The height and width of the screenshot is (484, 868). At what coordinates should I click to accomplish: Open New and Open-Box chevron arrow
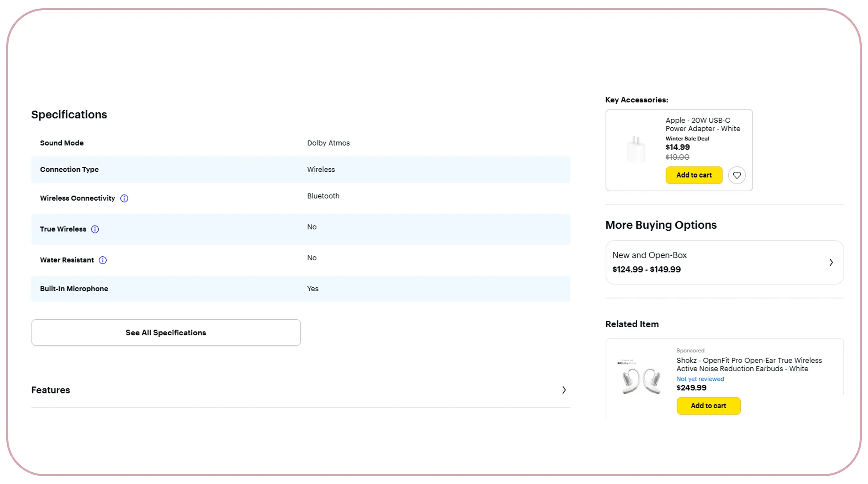tap(831, 263)
